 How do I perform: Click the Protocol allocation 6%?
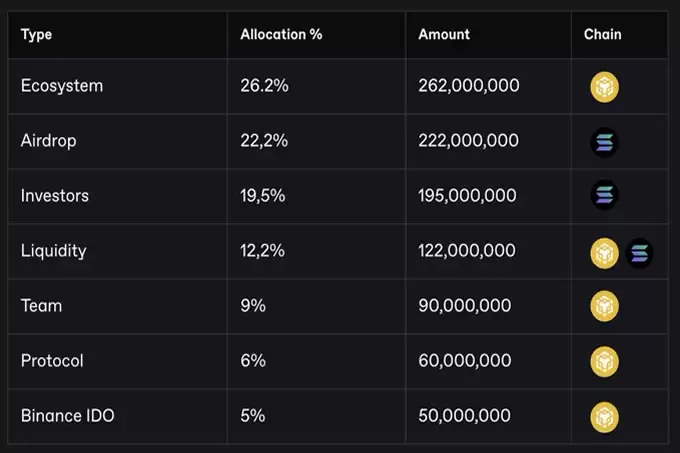point(253,361)
